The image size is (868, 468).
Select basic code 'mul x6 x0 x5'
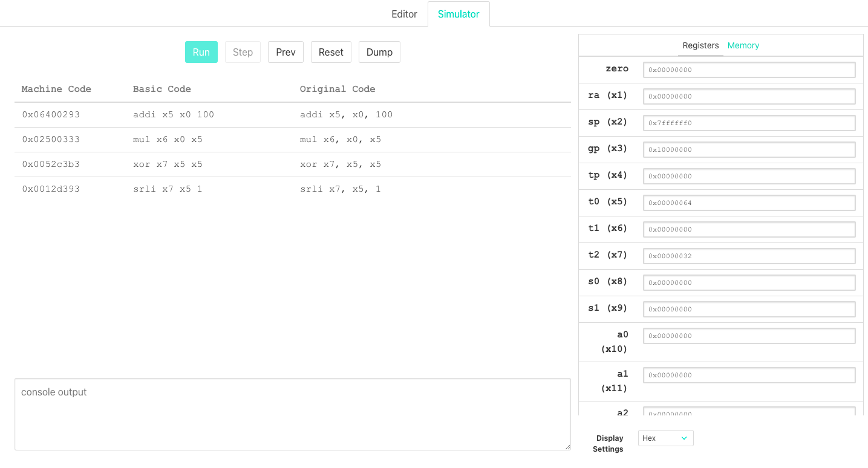coord(168,140)
